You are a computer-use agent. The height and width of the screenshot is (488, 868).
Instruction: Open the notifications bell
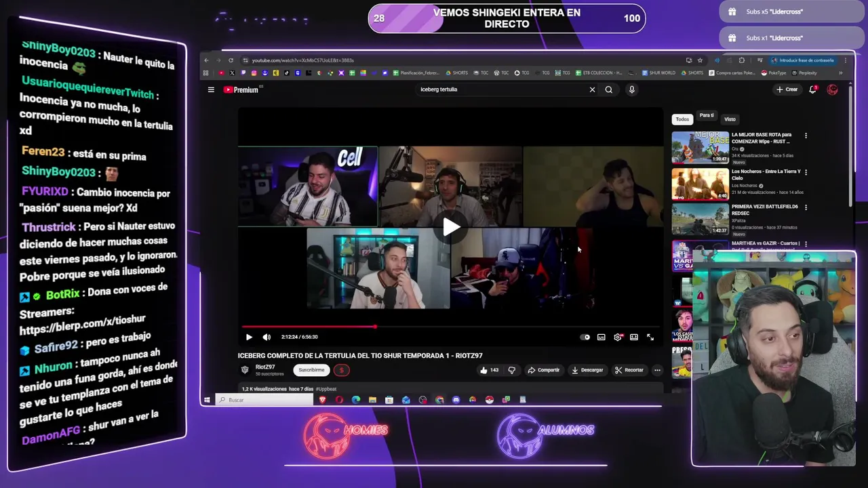coord(812,89)
